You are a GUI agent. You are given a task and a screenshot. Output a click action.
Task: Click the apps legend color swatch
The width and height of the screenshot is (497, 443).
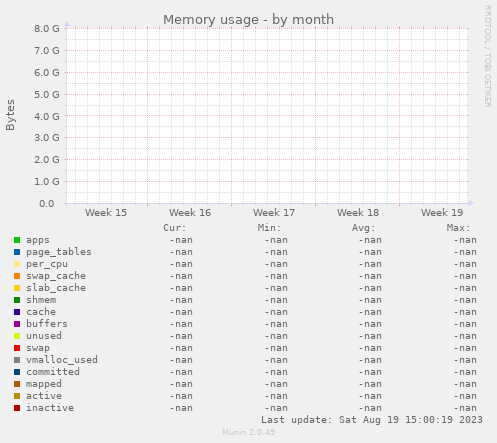[17, 240]
